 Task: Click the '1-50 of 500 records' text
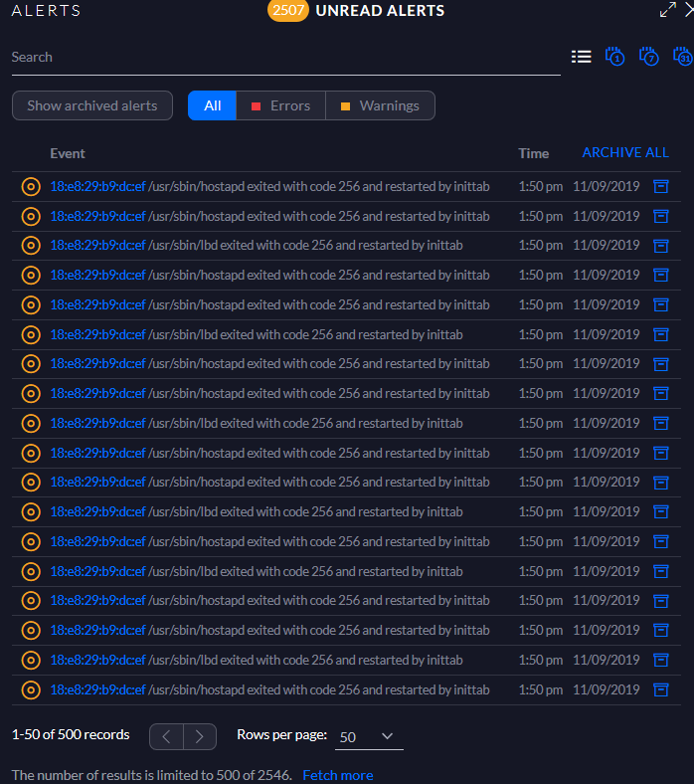pyautogui.click(x=71, y=734)
